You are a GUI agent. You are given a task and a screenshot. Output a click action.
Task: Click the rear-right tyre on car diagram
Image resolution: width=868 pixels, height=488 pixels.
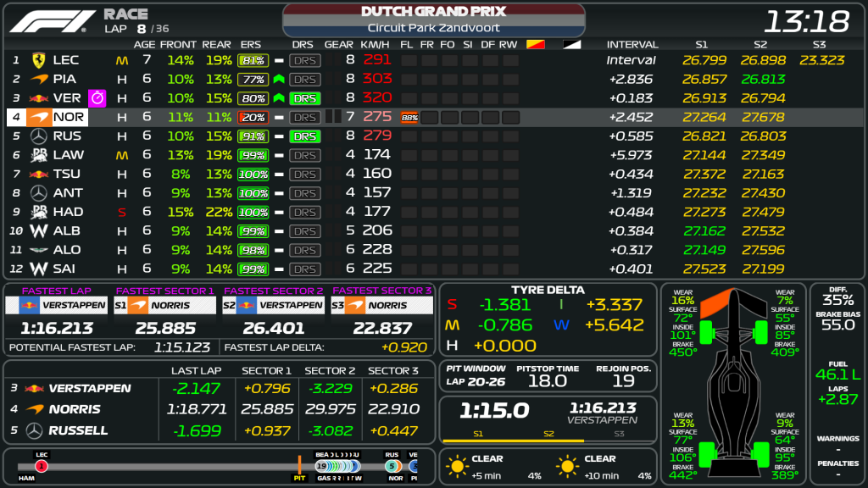coord(761,455)
